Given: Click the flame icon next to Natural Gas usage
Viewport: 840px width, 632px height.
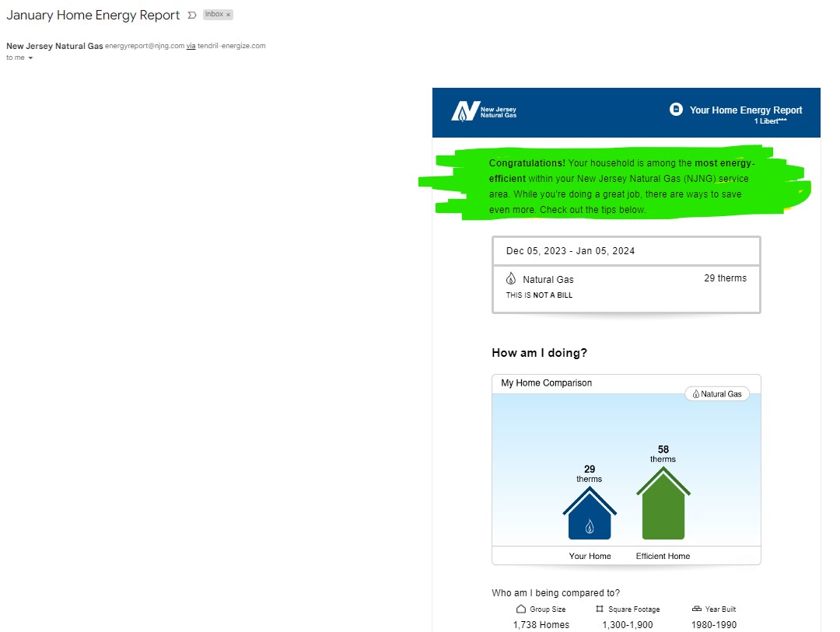Looking at the screenshot, I should point(511,278).
